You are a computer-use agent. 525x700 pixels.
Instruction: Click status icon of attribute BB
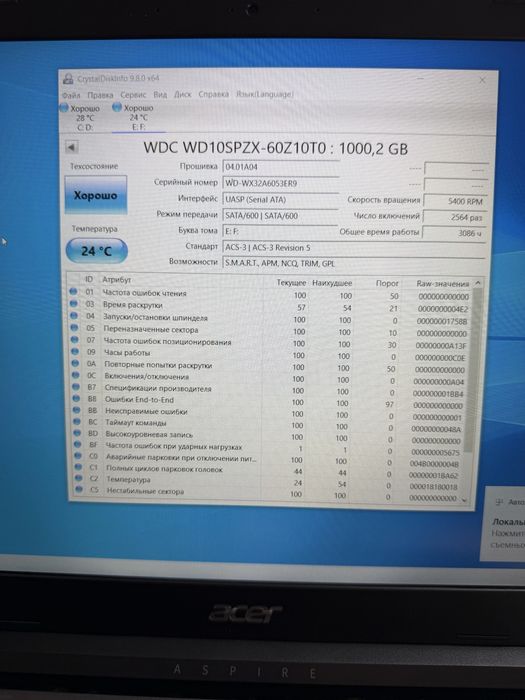point(77,410)
